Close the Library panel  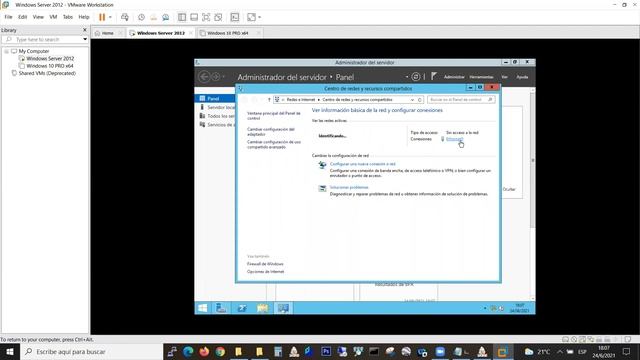(85, 30)
